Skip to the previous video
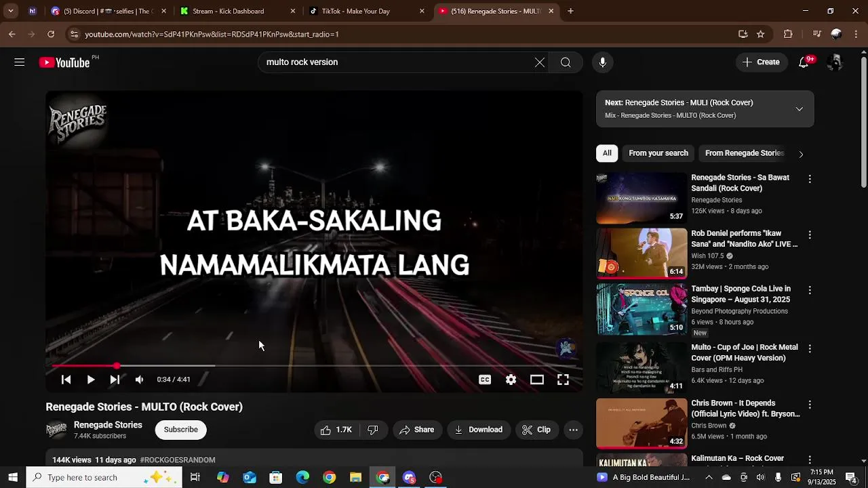 pyautogui.click(x=66, y=380)
